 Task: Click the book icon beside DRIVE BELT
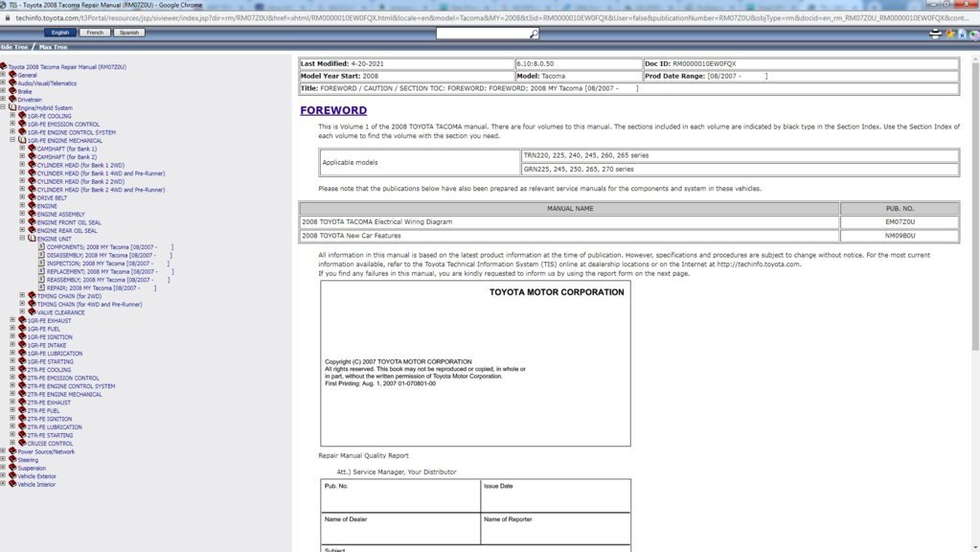coord(32,196)
